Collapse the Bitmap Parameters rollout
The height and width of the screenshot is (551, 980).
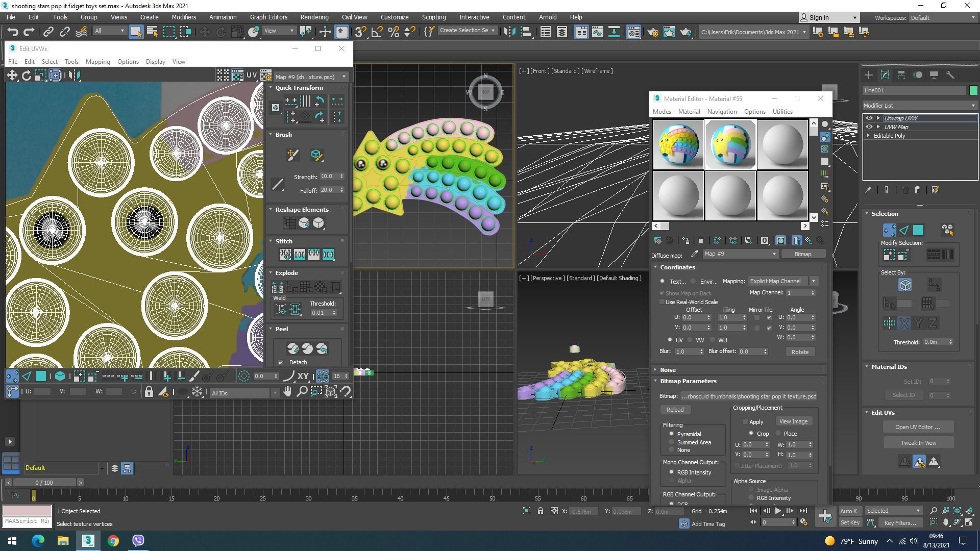click(688, 381)
